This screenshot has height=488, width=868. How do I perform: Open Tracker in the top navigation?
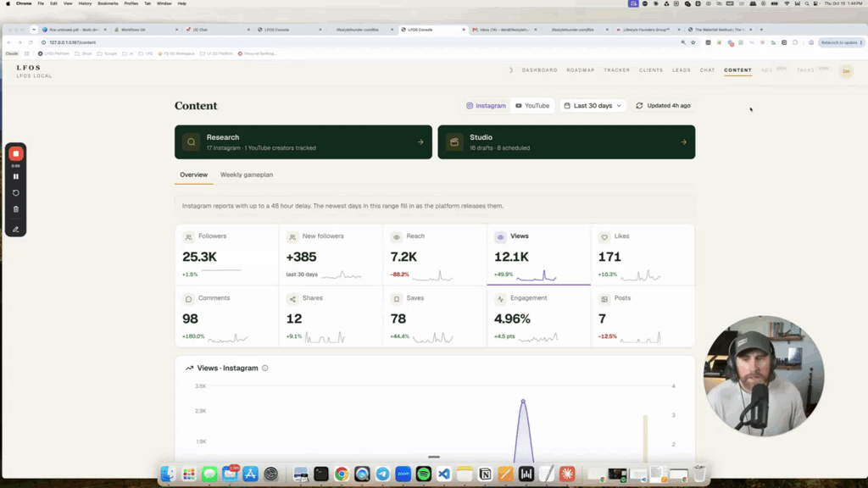[617, 70]
